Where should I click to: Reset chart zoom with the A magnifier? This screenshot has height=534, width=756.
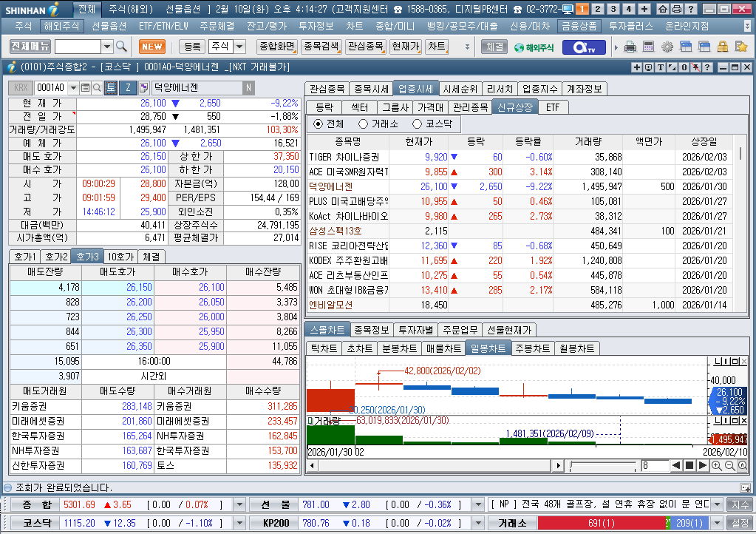click(x=743, y=465)
